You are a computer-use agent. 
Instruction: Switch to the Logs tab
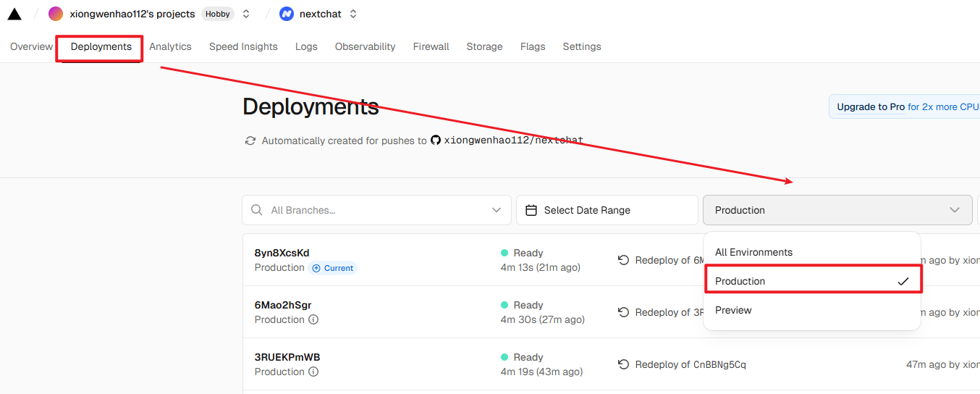(x=306, y=46)
